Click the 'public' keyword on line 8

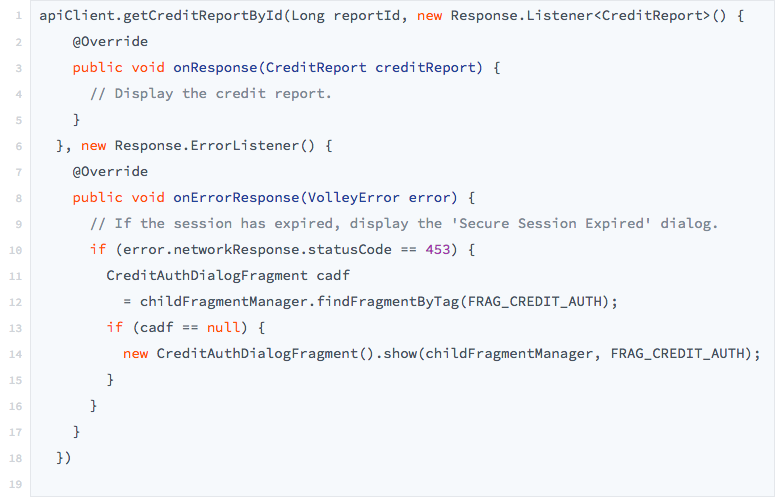(97, 198)
